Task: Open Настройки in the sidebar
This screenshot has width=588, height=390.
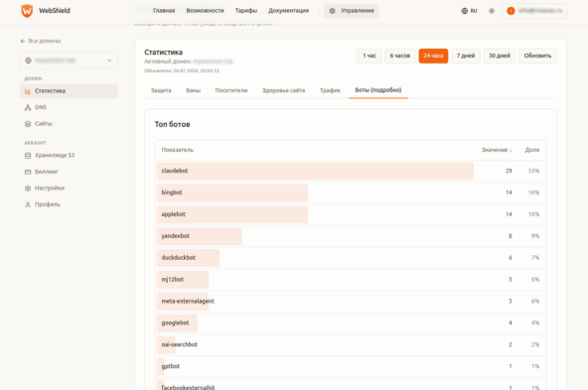Action: 69,189
